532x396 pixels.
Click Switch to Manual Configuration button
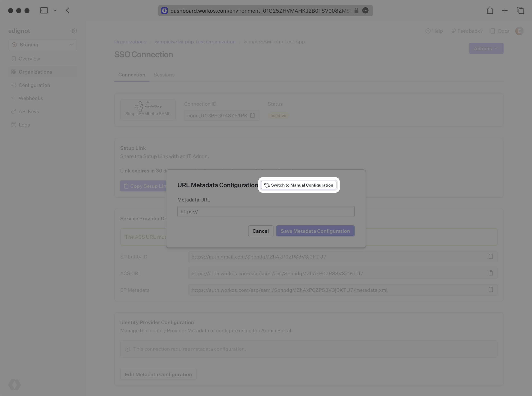tap(298, 185)
